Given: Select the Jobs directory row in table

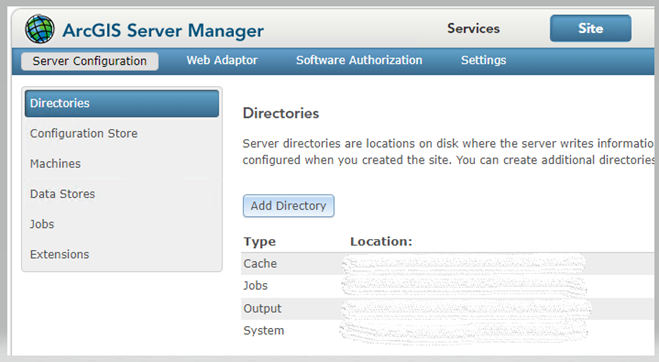Looking at the screenshot, I should click(x=448, y=286).
